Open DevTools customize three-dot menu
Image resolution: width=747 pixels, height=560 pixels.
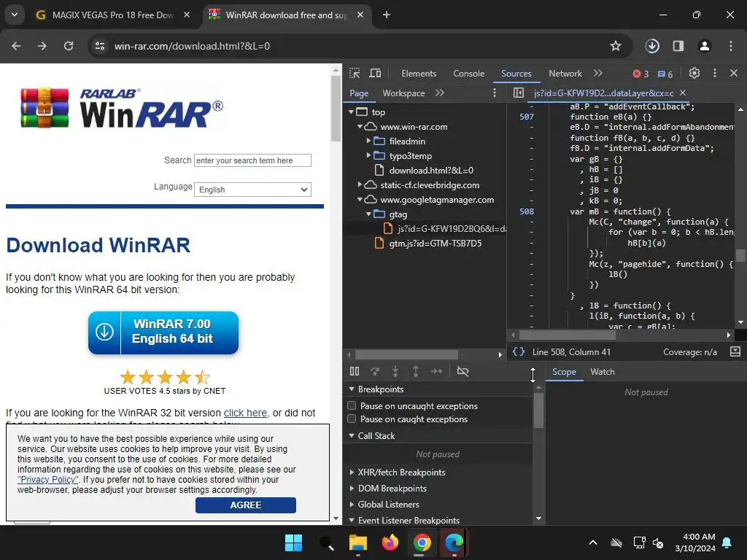[x=715, y=74]
